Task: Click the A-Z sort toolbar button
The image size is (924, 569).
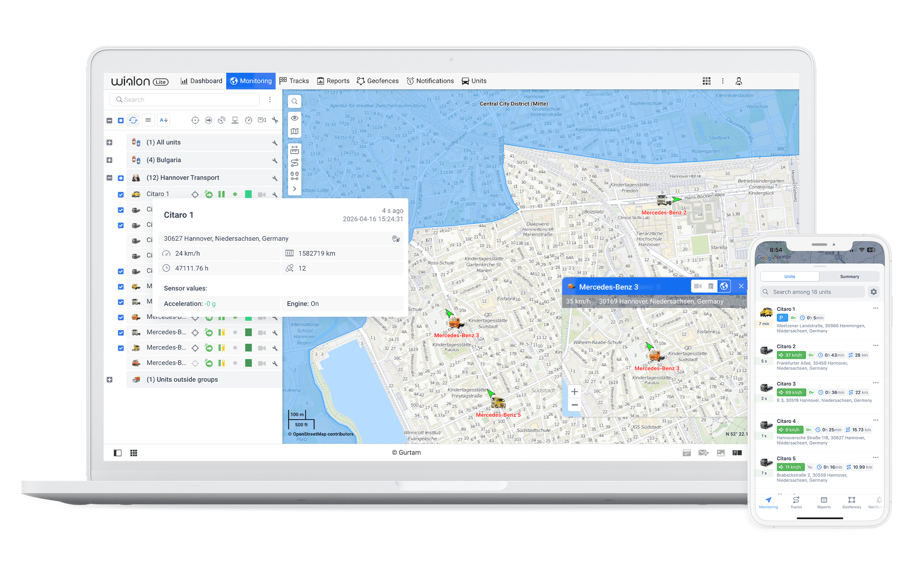Action: click(x=164, y=120)
